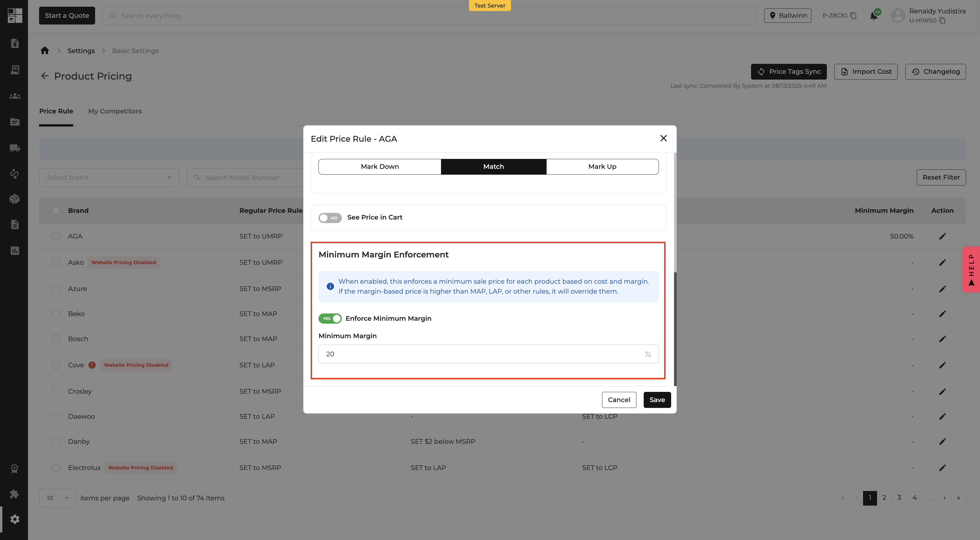The height and width of the screenshot is (540, 980).
Task: Click the edit pencil for the Danby row
Action: click(x=942, y=441)
